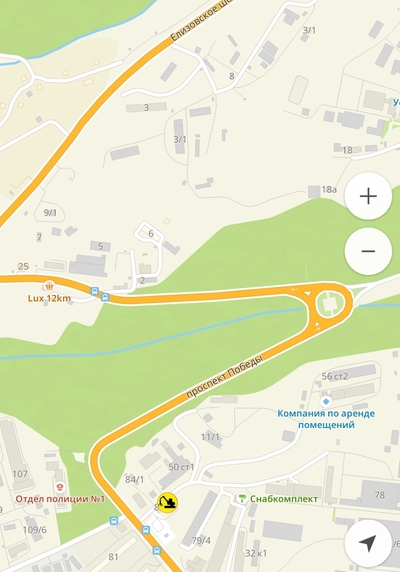Select the left bus stop near Lux 12km
Viewport: 400px width, 572px height.
pyautogui.click(x=95, y=291)
